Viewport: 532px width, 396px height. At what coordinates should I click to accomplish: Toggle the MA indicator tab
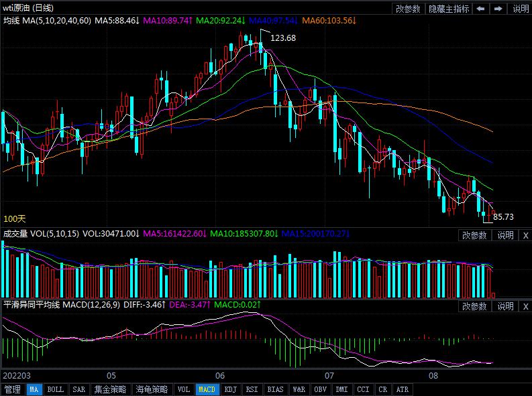coord(34,389)
